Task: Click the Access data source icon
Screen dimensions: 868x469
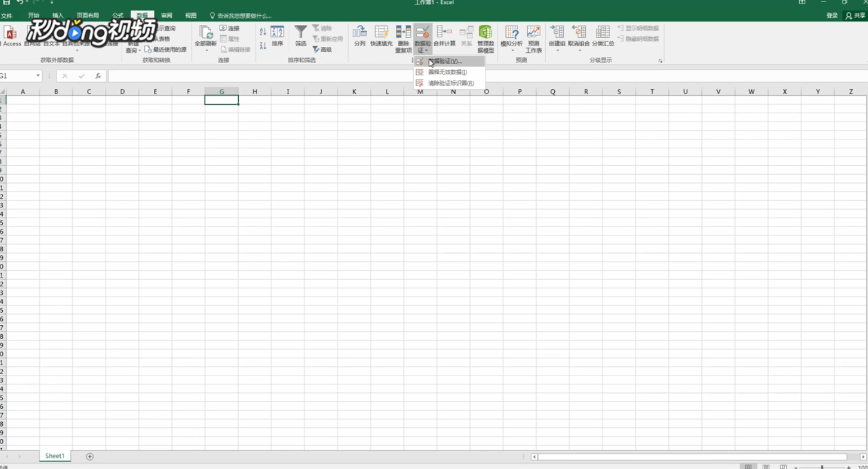Action: click(x=11, y=36)
